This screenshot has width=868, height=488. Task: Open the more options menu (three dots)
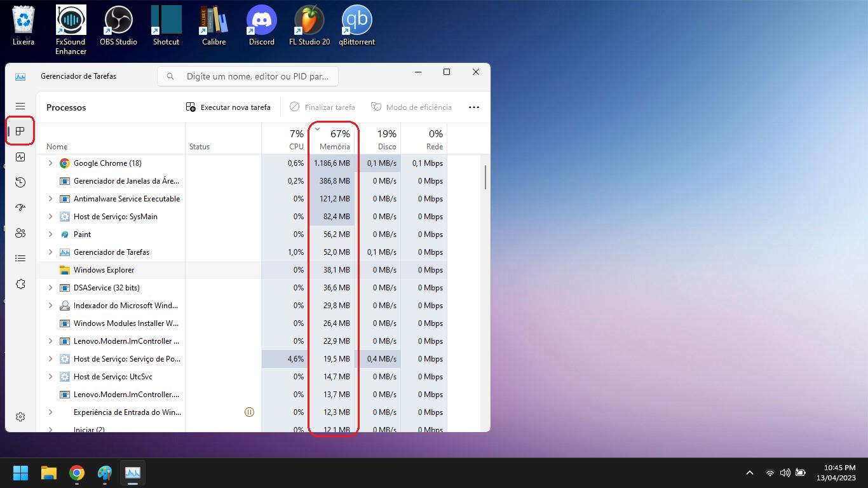(473, 107)
